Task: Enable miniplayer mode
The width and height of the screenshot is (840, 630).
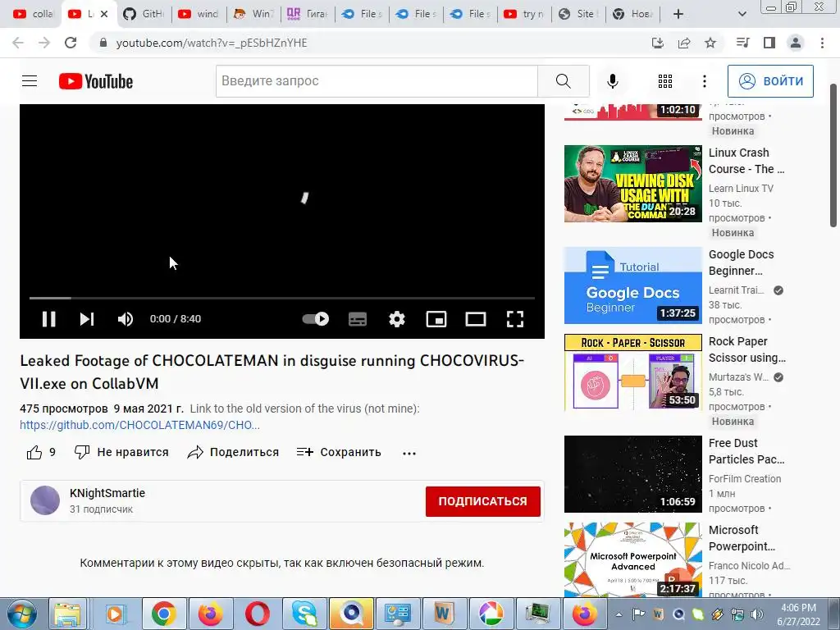Action: pos(436,319)
